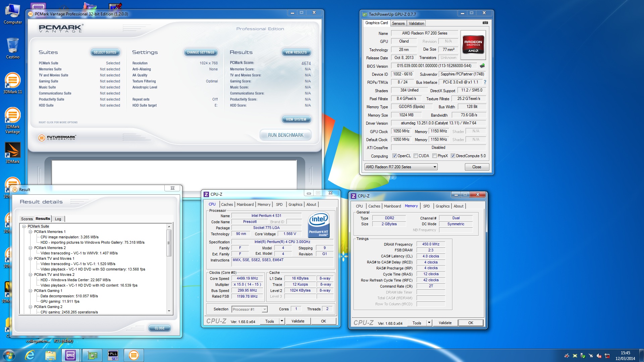Toggle PhysX checkbox in GPU-Z
This screenshot has height=362, width=644.
(434, 156)
